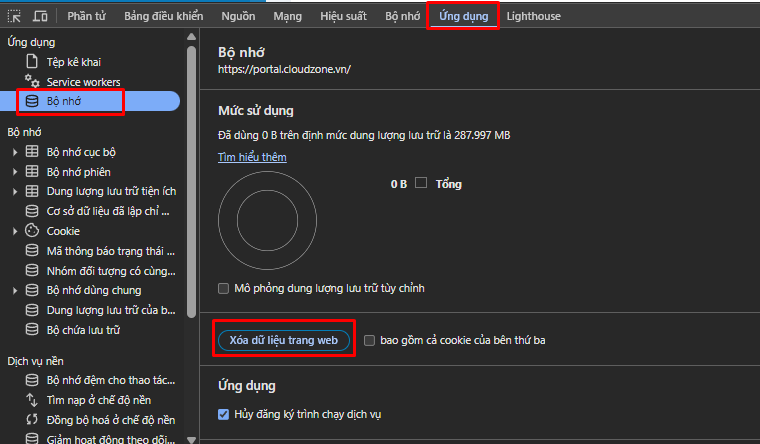Screen dimensions: 760x444
Task: Click the Bộ nhớ dùng chung database icon
Action: (32, 290)
